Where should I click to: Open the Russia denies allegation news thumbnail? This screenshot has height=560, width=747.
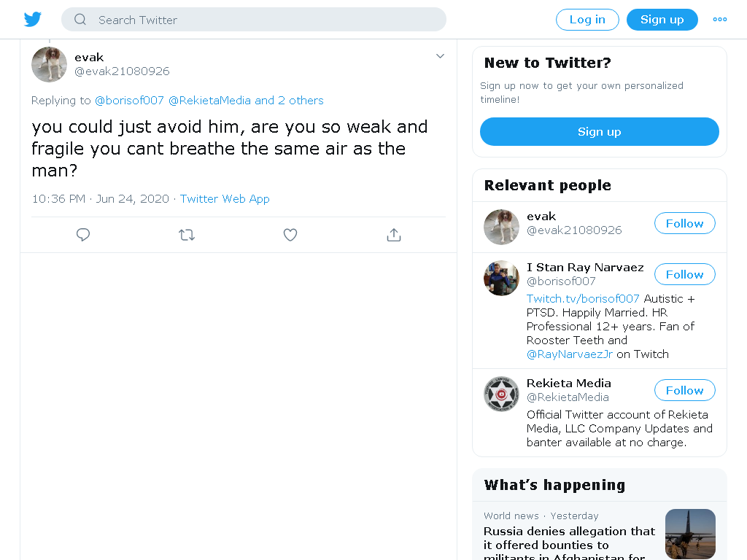[x=690, y=534]
